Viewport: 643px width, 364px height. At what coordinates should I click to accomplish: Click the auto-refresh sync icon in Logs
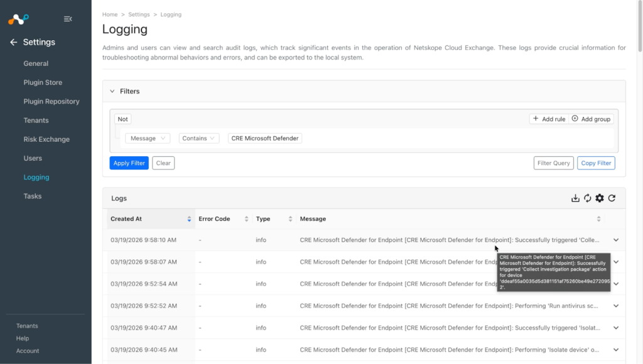pyautogui.click(x=588, y=198)
